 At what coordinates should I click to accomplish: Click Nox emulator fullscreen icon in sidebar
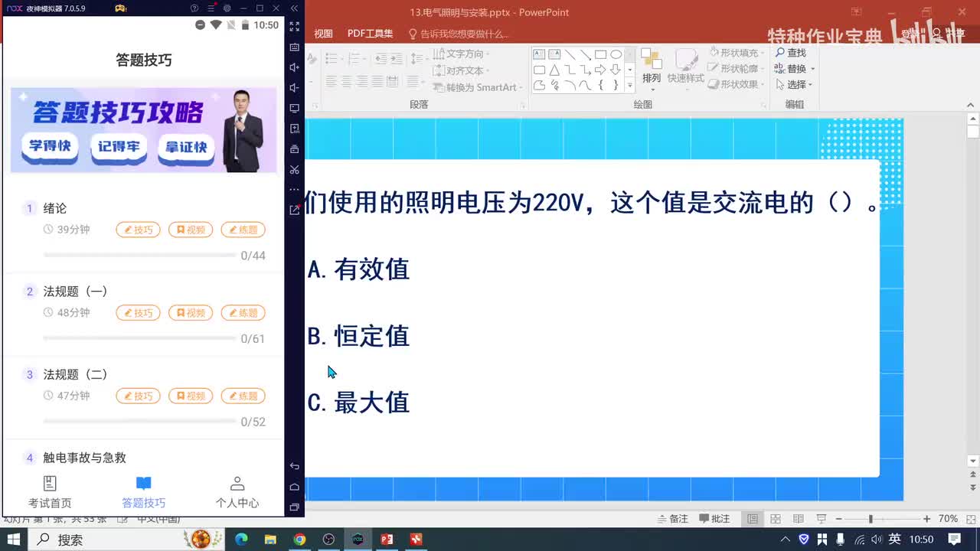pos(295,26)
